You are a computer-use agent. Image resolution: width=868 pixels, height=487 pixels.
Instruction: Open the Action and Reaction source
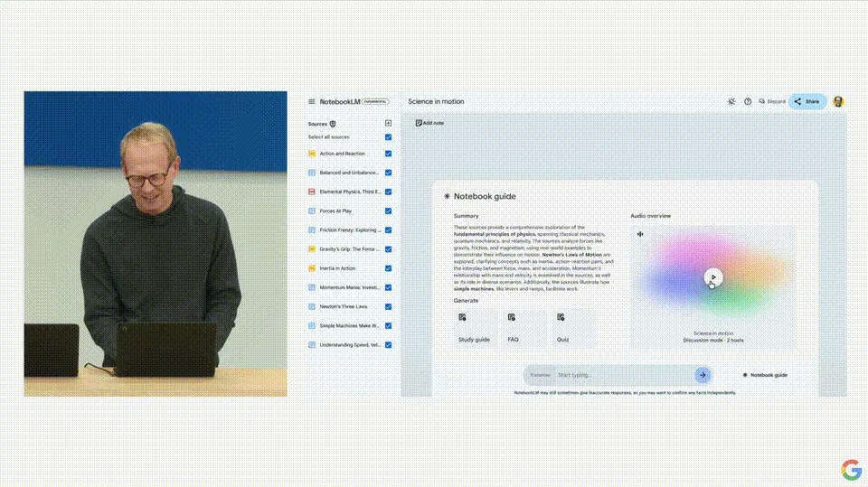(342, 154)
